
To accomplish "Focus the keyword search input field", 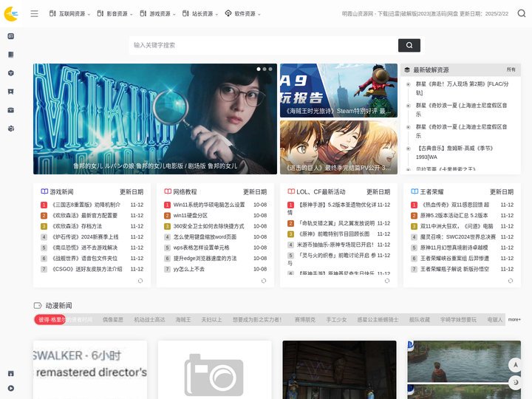I will 263,45.
